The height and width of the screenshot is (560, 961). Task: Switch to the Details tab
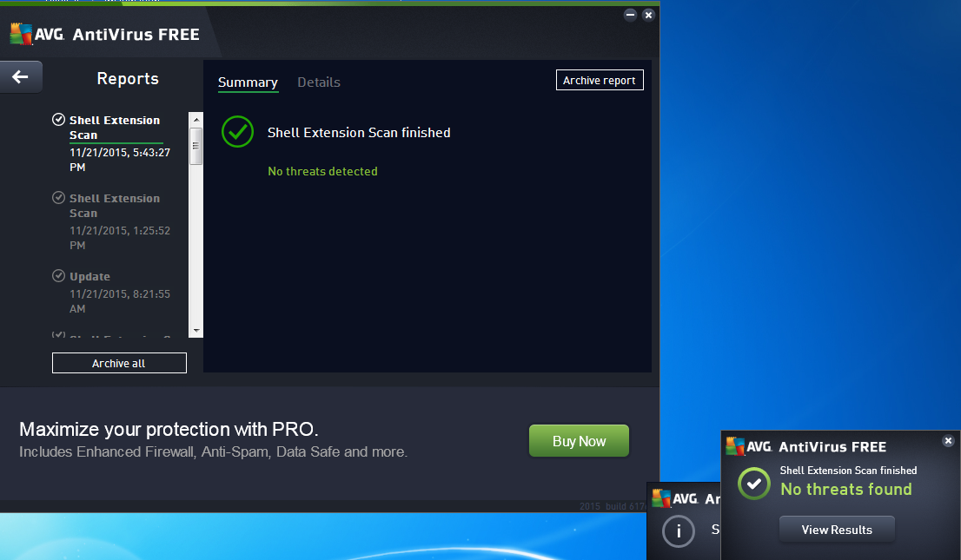point(319,82)
